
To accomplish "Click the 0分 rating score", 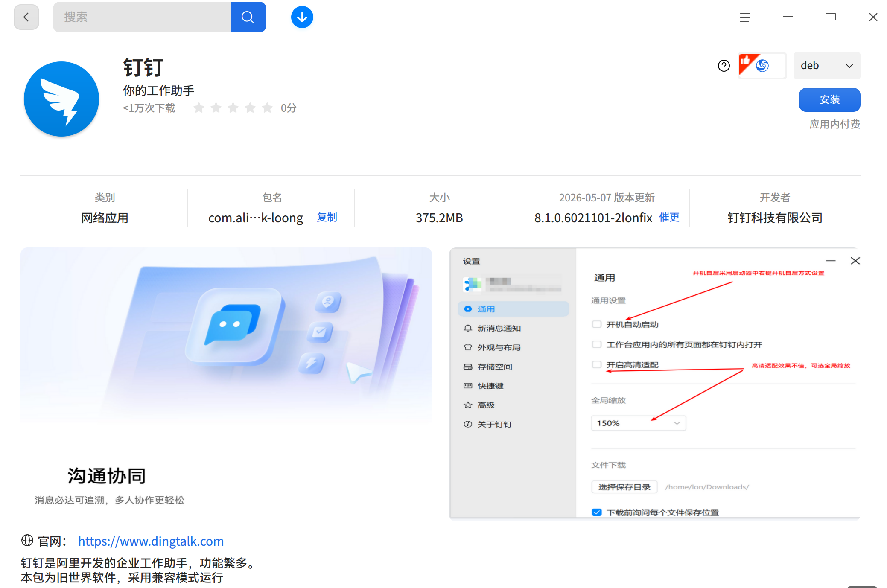I will tap(289, 108).
